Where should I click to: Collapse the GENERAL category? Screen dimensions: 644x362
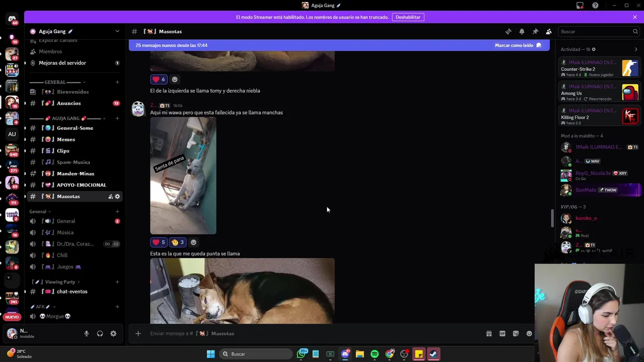coord(57,82)
